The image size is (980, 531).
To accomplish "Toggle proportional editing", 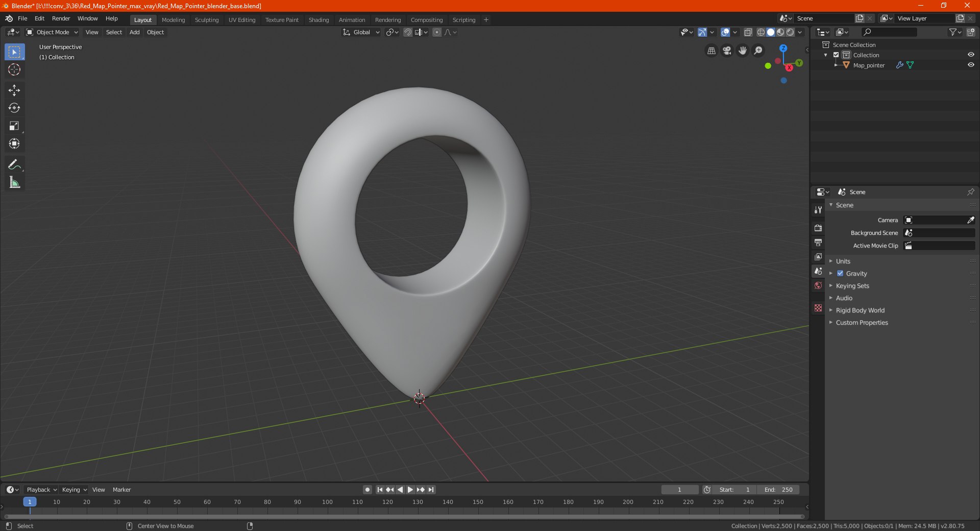I will (x=437, y=32).
